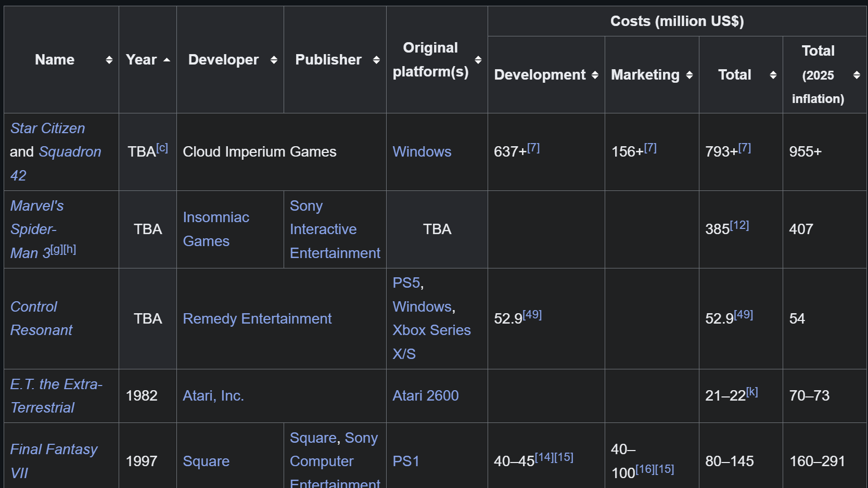Screen dimensions: 868x488
Task: Click the '54' inflation total
Action: (797, 319)
